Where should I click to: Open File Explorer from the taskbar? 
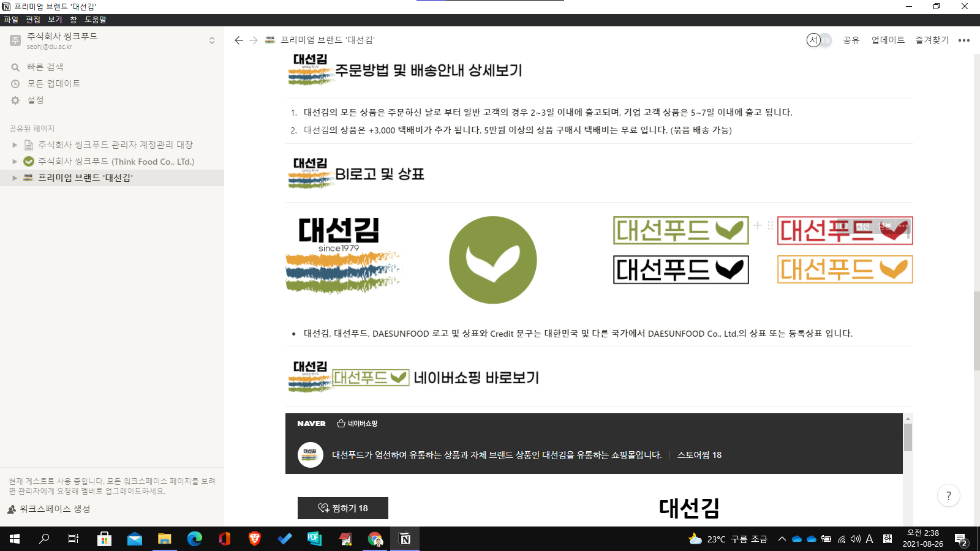click(164, 539)
